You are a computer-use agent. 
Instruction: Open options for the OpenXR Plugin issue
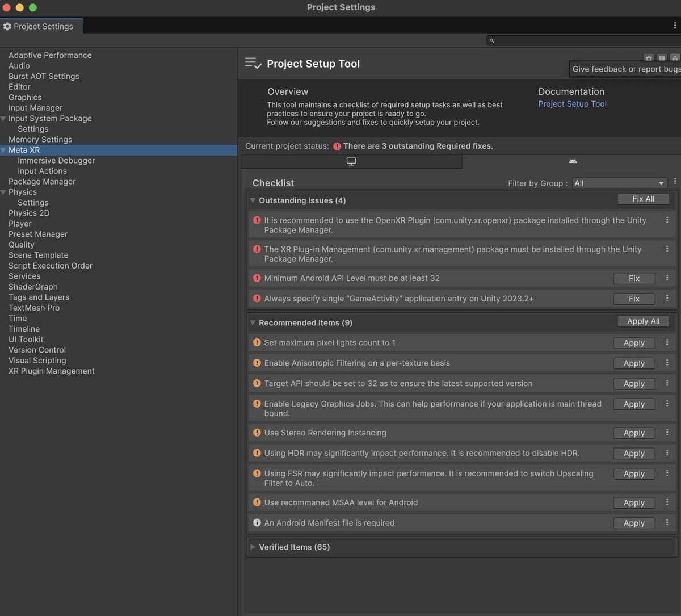click(x=667, y=220)
